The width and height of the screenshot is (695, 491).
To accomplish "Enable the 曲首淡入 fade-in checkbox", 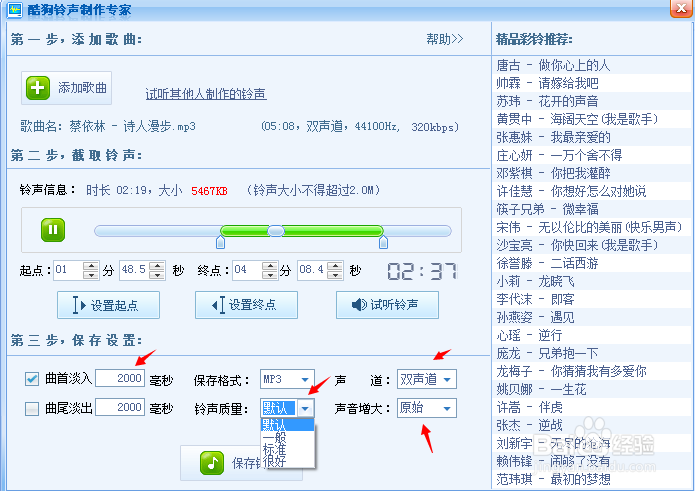I will pos(32,379).
